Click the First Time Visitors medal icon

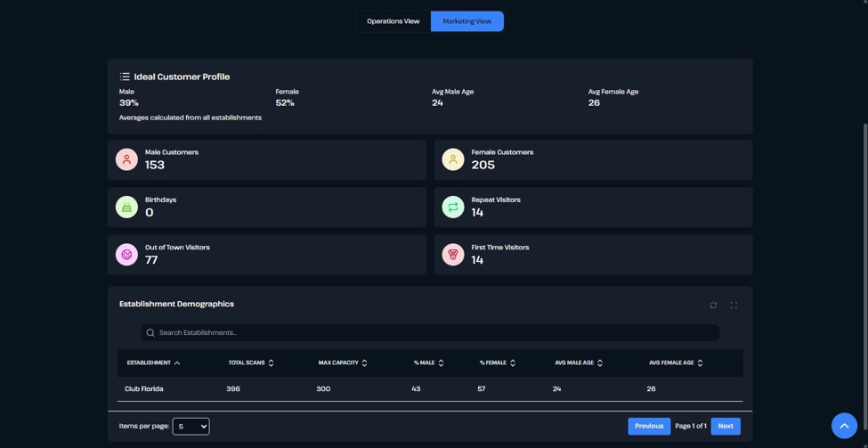(453, 255)
